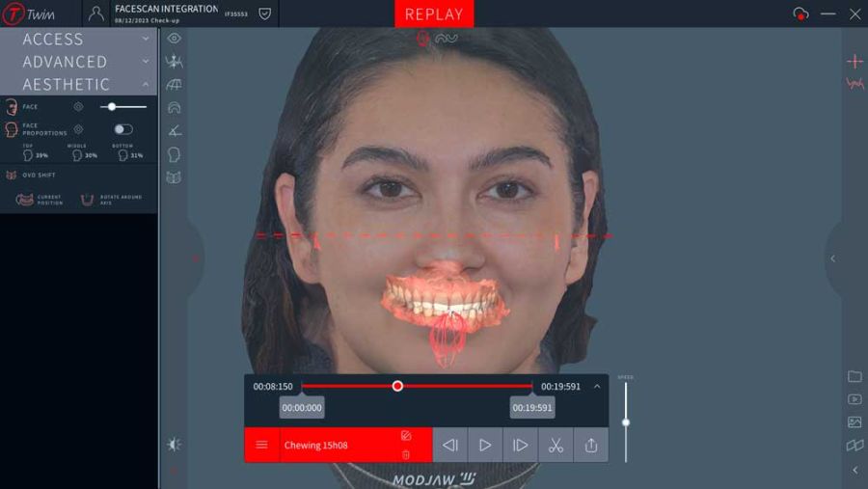This screenshot has width=868, height=489.
Task: Click the edit icon beside Chewing 15h08
Action: pyautogui.click(x=406, y=436)
